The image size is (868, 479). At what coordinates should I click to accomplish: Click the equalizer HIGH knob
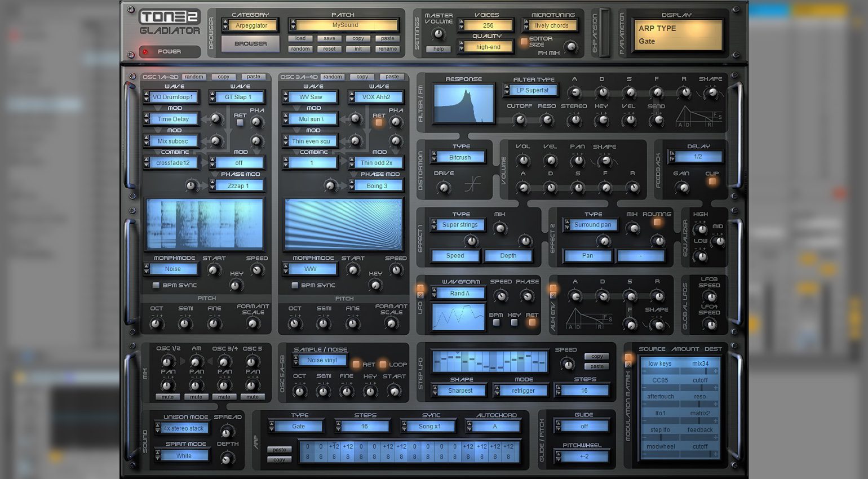click(x=701, y=229)
